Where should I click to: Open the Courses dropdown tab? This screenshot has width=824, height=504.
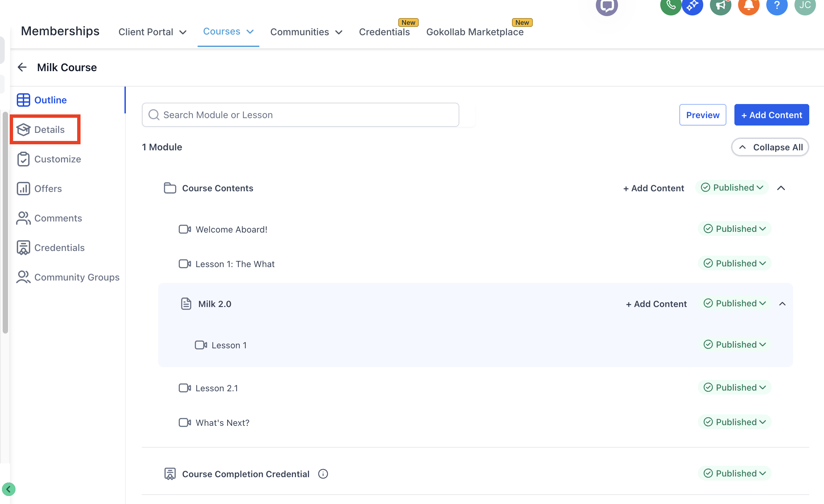(x=228, y=32)
